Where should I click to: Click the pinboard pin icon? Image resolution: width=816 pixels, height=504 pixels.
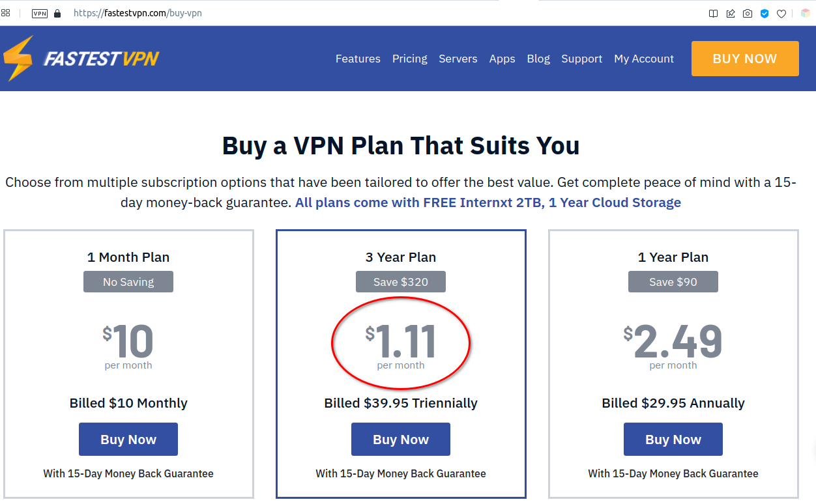coord(731,13)
